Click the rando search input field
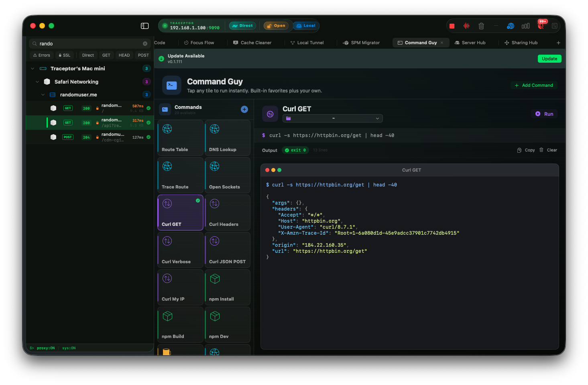Screen dimensions: 588x385 (x=90, y=43)
